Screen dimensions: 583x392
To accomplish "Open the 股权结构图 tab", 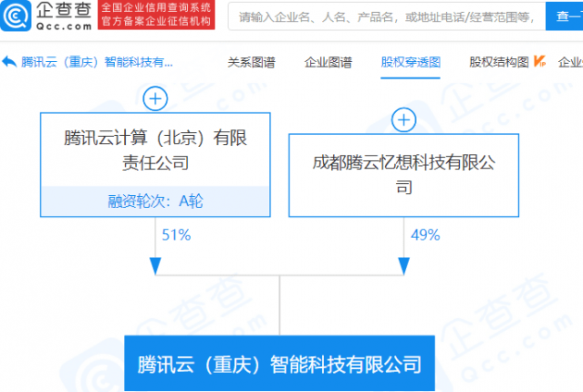I will pyautogui.click(x=499, y=63).
